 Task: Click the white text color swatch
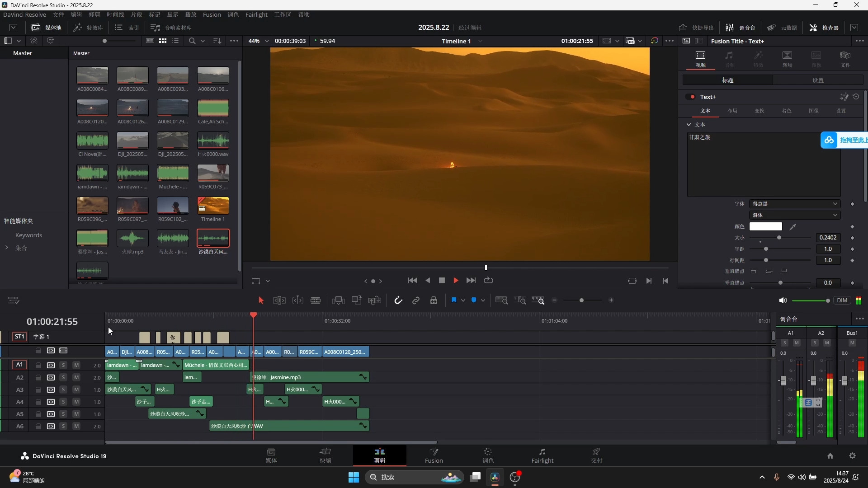tap(765, 226)
